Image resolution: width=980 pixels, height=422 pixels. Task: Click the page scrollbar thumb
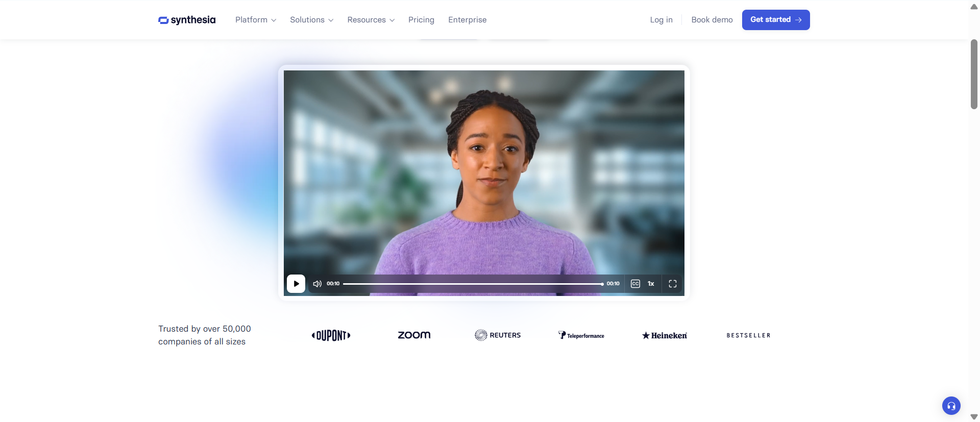point(974,74)
